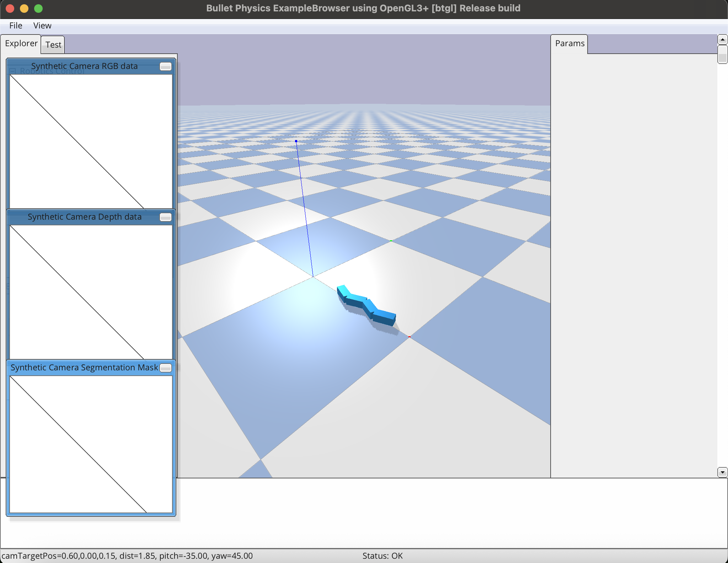Click the blue snake robot in the viewport
This screenshot has width=728, height=563.
pos(366,304)
